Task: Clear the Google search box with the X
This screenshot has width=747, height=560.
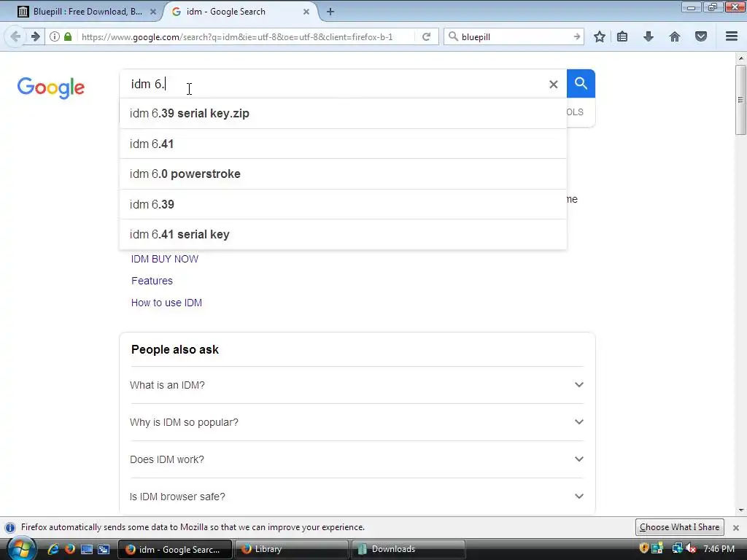Action: 553,85
